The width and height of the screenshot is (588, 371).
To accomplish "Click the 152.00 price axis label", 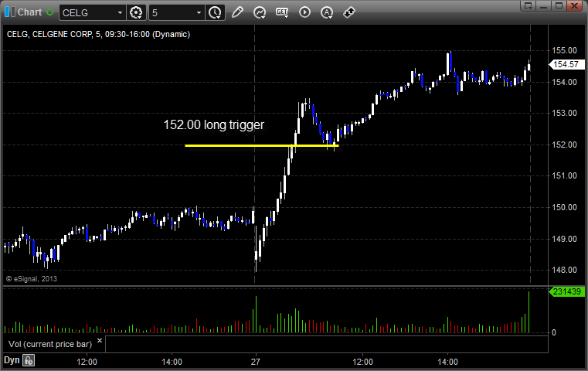I will (564, 145).
